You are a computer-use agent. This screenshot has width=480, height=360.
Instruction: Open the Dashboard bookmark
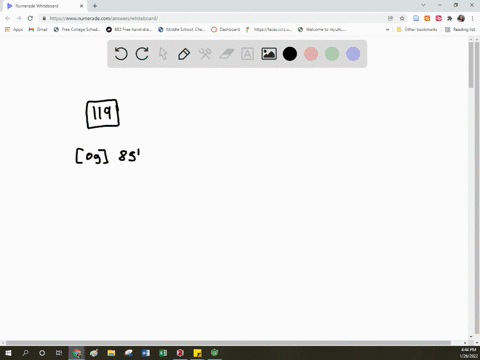(x=226, y=29)
